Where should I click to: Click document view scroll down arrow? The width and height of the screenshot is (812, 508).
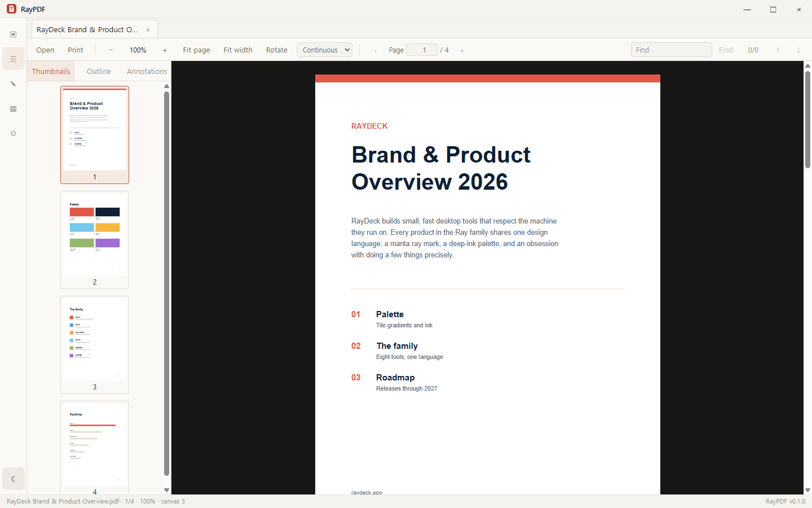pyautogui.click(x=807, y=490)
